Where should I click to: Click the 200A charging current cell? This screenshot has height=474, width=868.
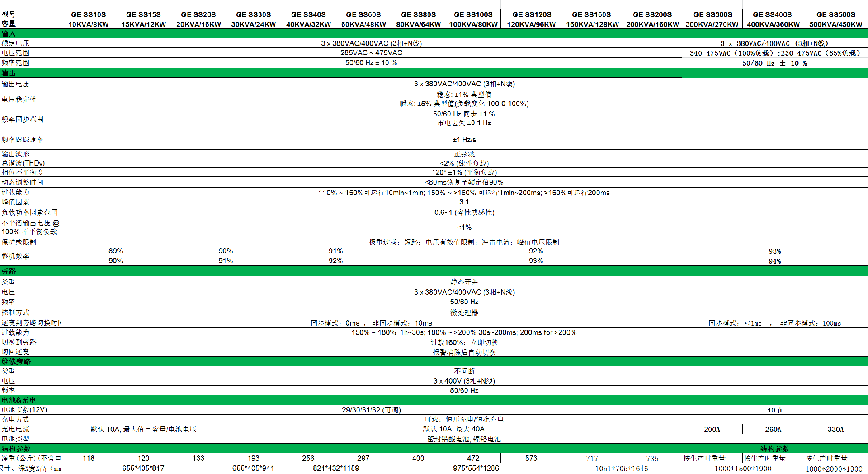click(712, 429)
